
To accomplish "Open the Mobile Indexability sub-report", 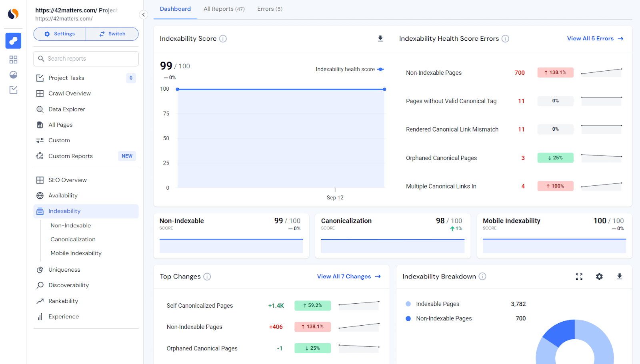I will (76, 253).
